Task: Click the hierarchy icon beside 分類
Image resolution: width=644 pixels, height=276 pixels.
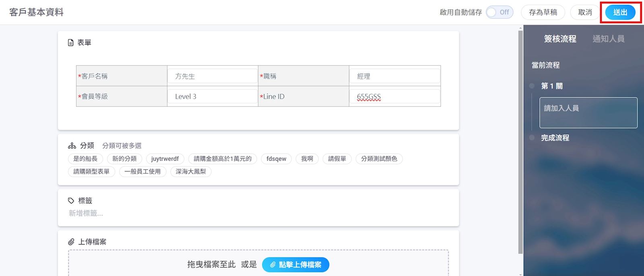Action: point(72,146)
